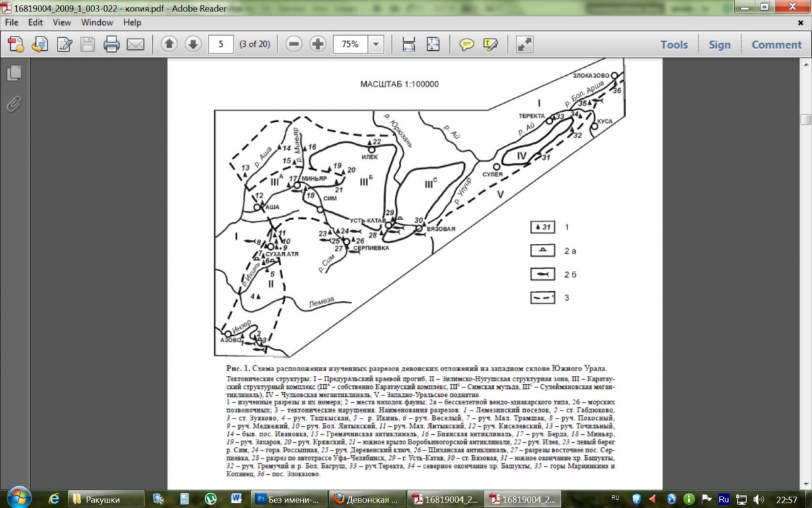Toggle fit one full page view
Viewport: 812px width, 508px height.
[433, 45]
